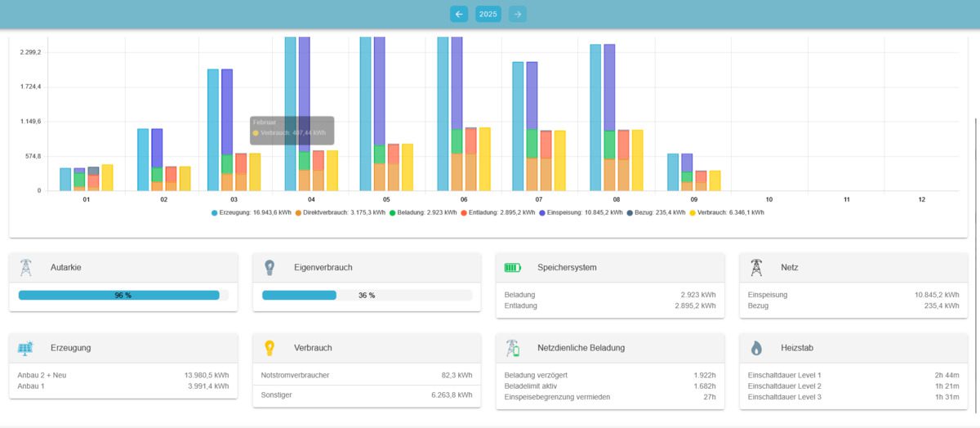Click the Netz transmission tower icon
Screen dimensions: 980x428
756,267
